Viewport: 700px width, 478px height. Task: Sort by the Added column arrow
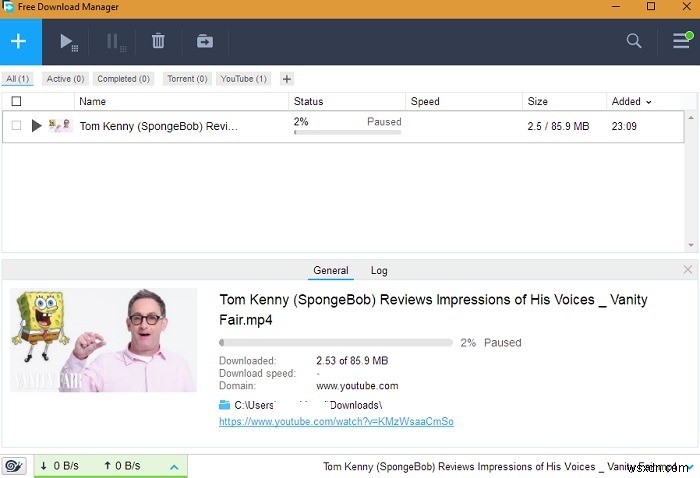(649, 102)
